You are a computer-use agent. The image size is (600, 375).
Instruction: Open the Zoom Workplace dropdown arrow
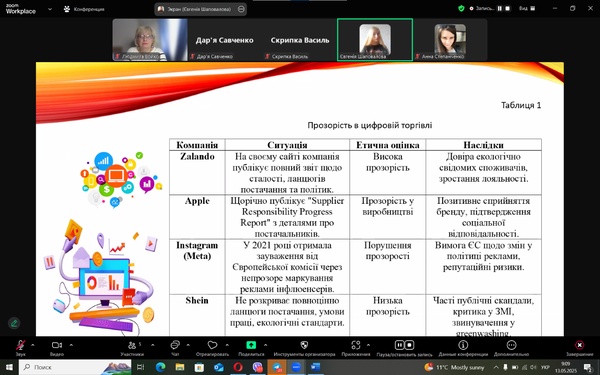pyautogui.click(x=50, y=9)
